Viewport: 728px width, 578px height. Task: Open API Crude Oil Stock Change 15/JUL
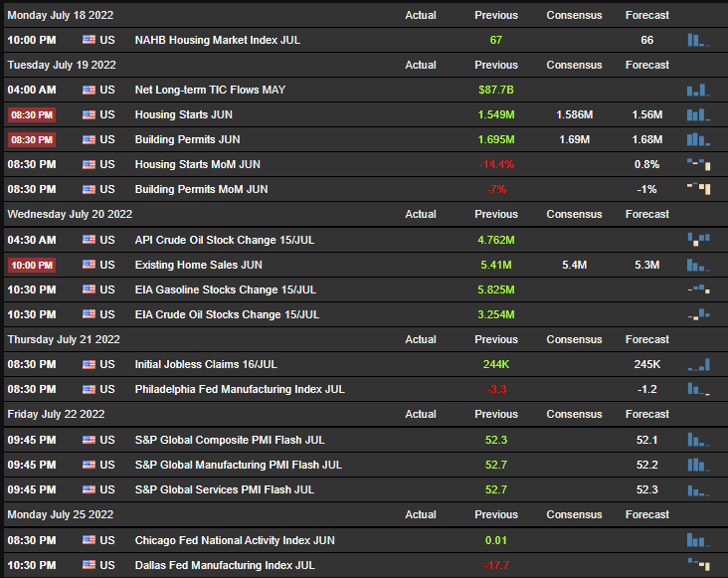(224, 240)
